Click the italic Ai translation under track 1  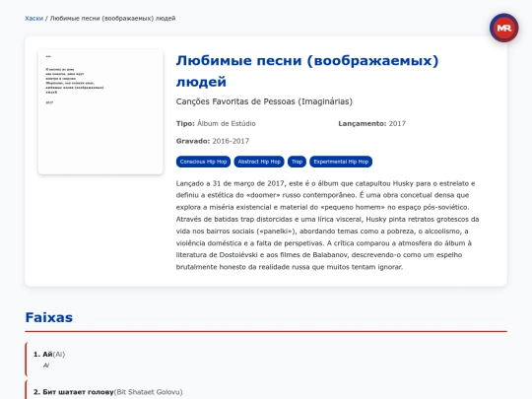coord(46,366)
